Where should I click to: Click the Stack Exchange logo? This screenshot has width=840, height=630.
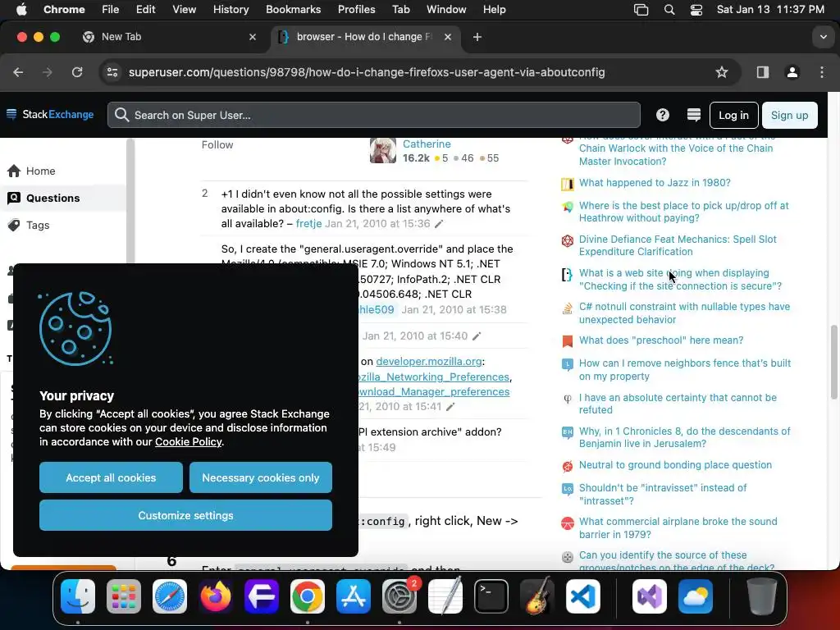[50, 114]
